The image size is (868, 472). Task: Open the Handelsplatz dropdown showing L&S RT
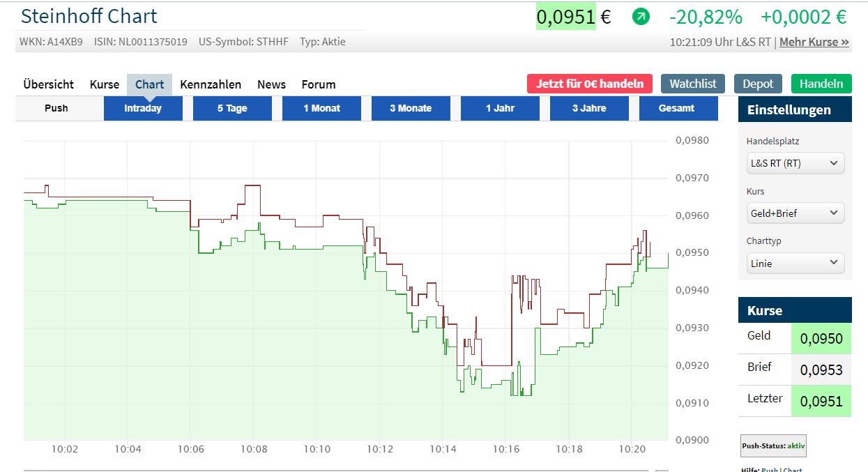(795, 163)
